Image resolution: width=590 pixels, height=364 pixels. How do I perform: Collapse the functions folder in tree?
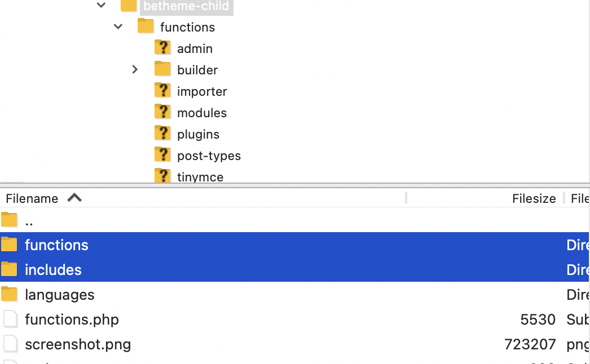tap(118, 26)
